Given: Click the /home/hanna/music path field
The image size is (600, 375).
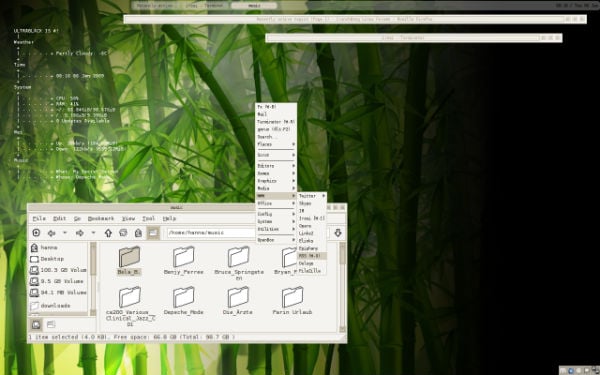Looking at the screenshot, I should point(211,233).
